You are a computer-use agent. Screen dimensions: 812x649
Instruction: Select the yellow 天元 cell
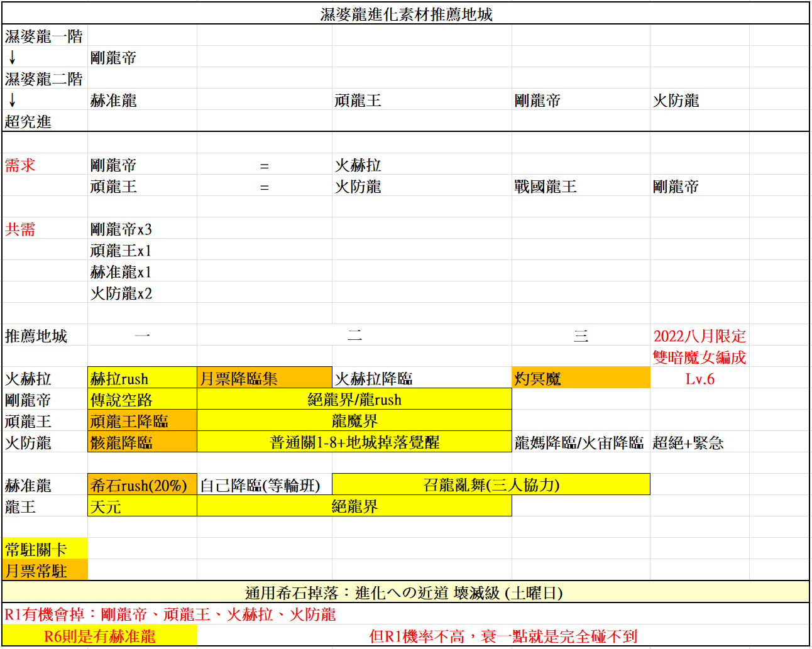coord(142,506)
